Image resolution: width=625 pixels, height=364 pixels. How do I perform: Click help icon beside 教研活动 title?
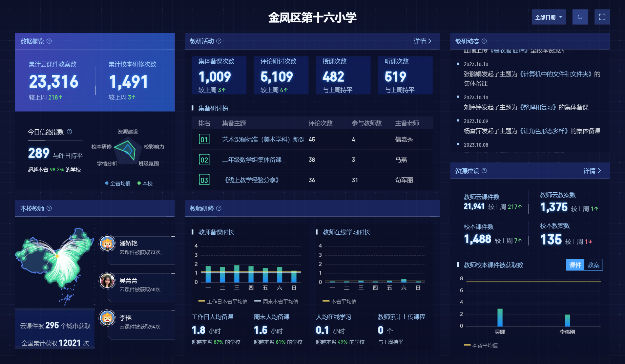(x=219, y=41)
